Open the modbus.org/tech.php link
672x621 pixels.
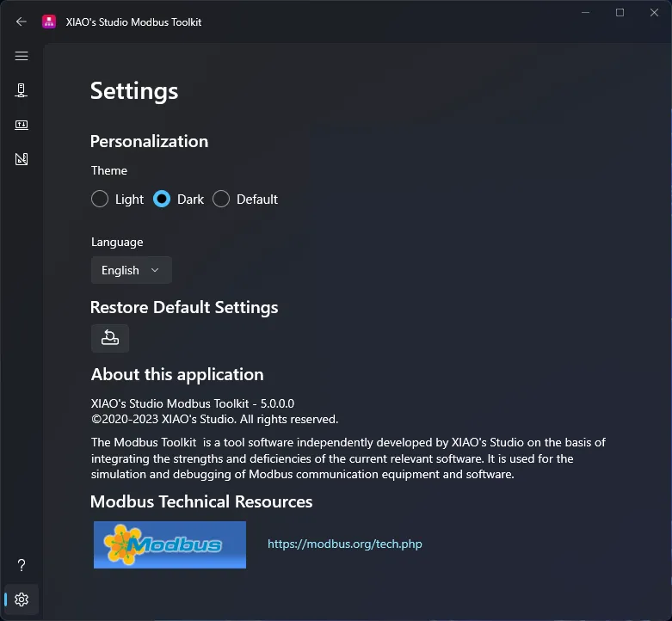(x=344, y=544)
